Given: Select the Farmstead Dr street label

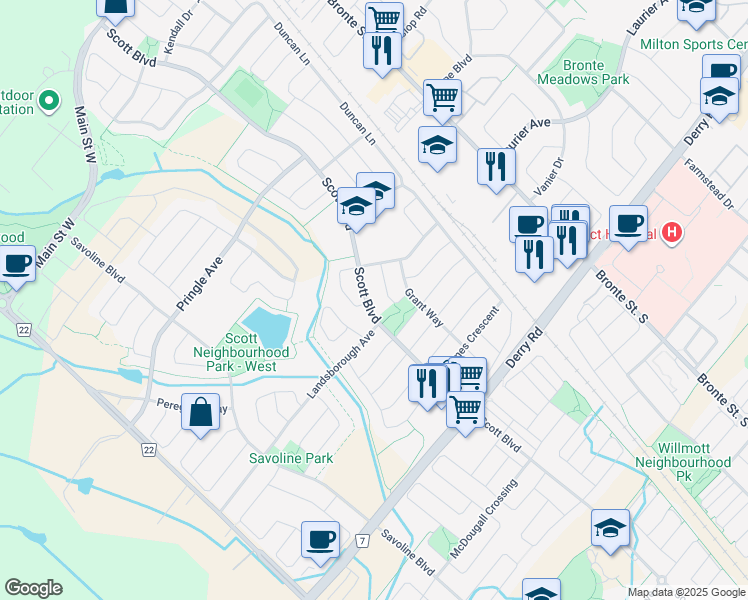Looking at the screenshot, I should (709, 184).
